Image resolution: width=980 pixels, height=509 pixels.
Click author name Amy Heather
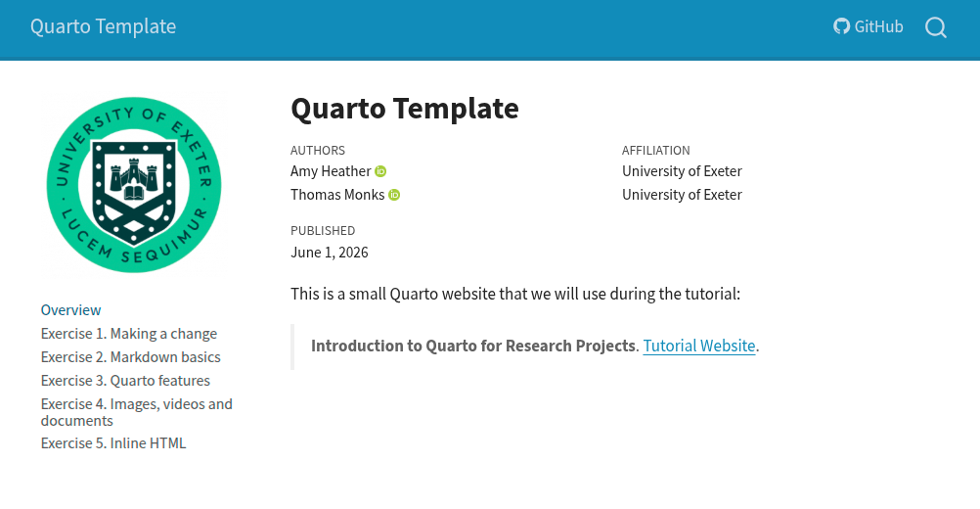pos(331,171)
